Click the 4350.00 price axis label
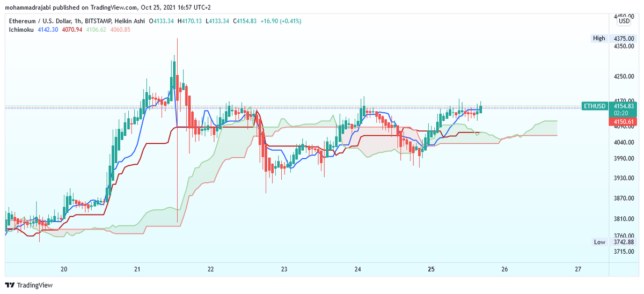644x294 pixels. [x=625, y=47]
